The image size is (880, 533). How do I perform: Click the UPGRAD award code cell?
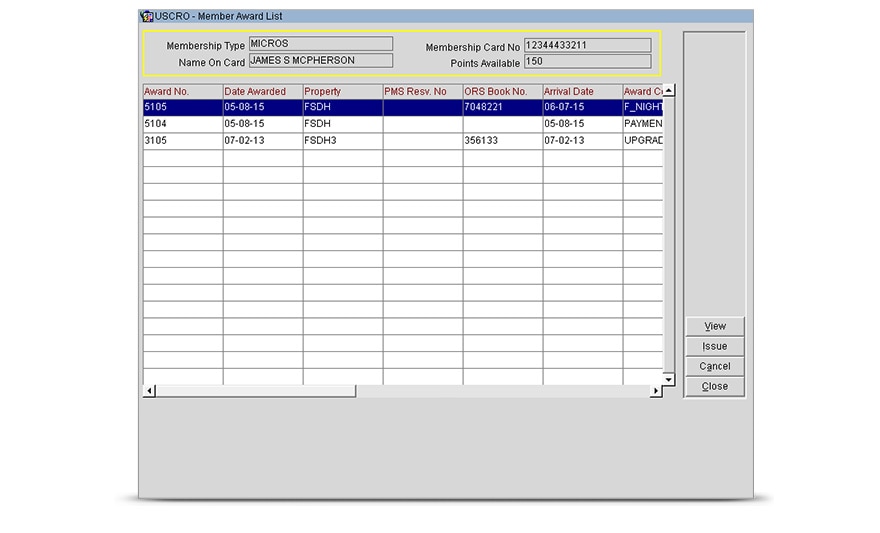click(x=643, y=141)
